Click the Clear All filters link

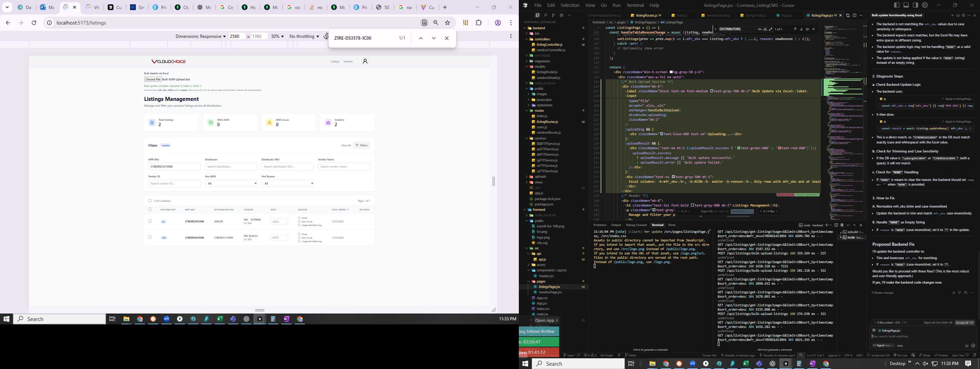[346, 145]
